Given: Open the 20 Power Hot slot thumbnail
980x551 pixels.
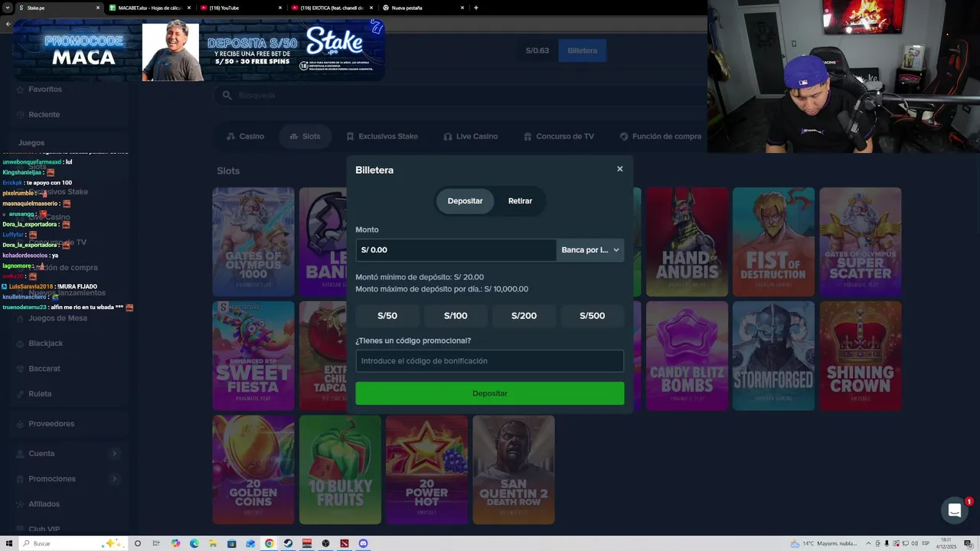Looking at the screenshot, I should tap(426, 470).
